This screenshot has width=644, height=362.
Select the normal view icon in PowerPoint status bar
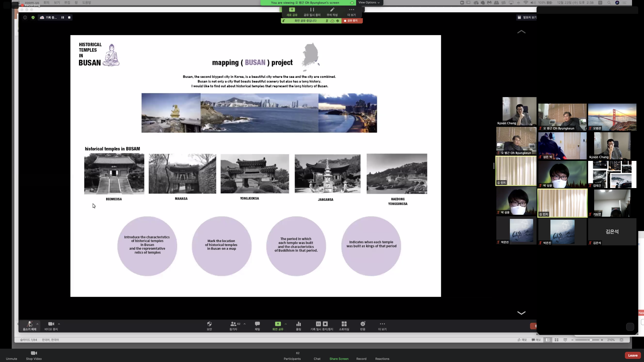tap(548, 340)
